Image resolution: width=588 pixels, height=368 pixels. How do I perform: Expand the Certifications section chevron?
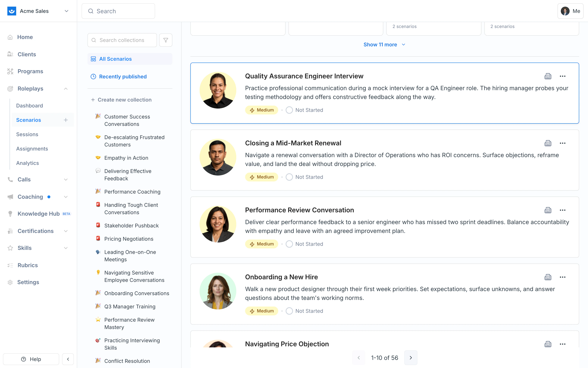pyautogui.click(x=66, y=231)
